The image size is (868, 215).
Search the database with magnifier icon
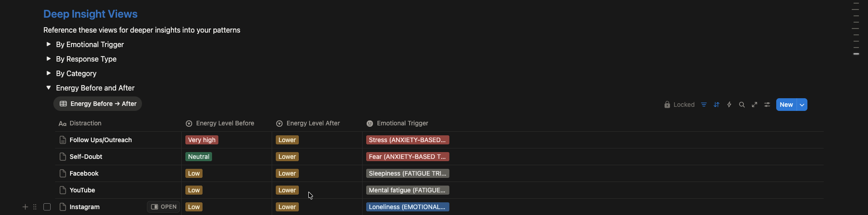tap(742, 105)
